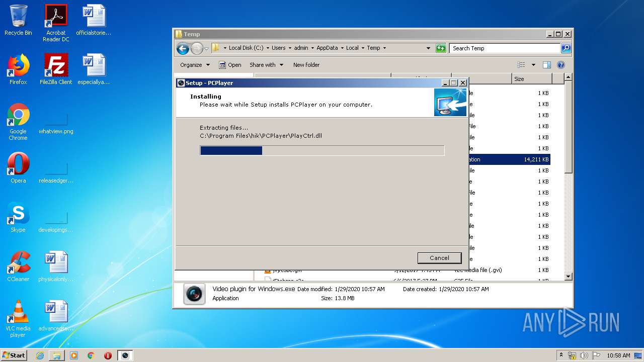644x362 pixels.
Task: Change view with the views icon
Action: click(521, 65)
